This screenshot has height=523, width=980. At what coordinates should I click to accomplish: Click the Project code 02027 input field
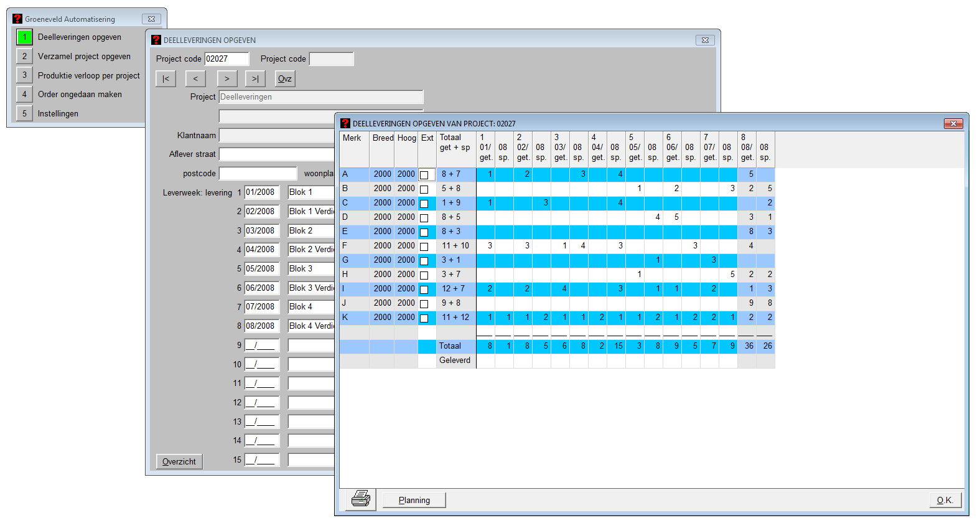click(226, 59)
